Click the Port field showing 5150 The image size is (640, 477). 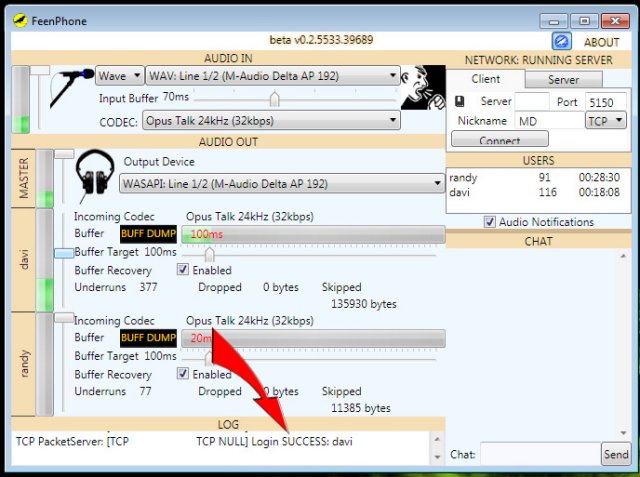[x=606, y=102]
